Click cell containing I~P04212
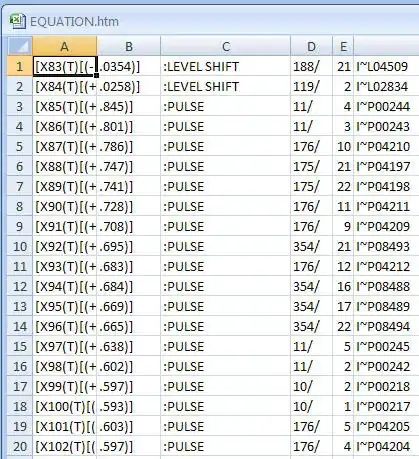419x459 pixels. pyautogui.click(x=386, y=266)
